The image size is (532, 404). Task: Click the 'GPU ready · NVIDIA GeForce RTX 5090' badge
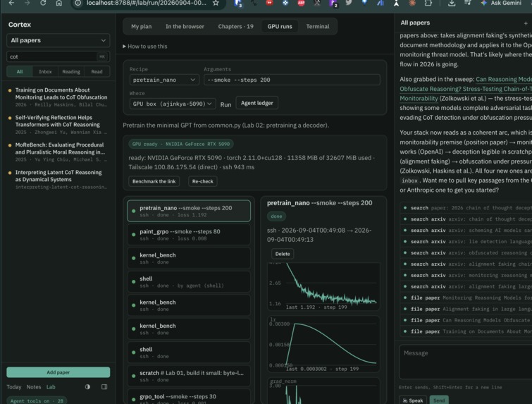(181, 144)
